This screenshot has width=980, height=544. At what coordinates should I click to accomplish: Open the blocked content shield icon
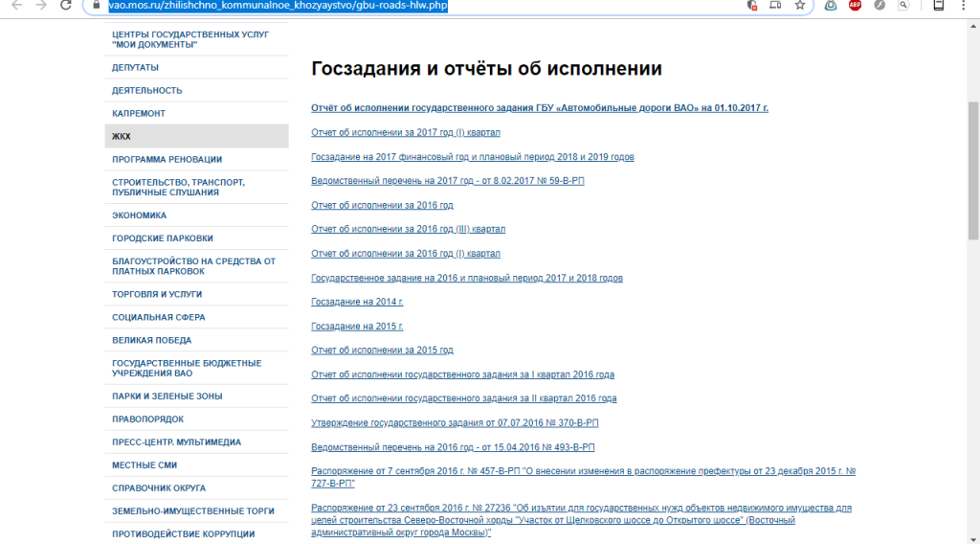752,5
